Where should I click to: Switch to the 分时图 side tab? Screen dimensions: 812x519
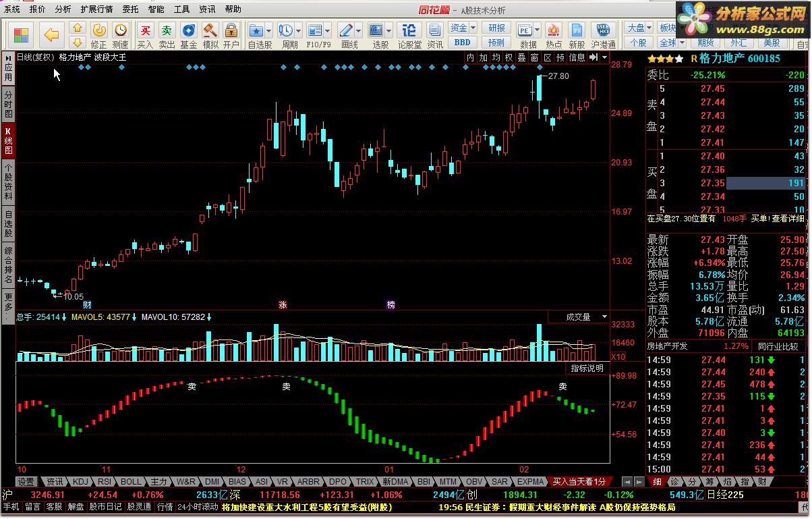point(8,104)
